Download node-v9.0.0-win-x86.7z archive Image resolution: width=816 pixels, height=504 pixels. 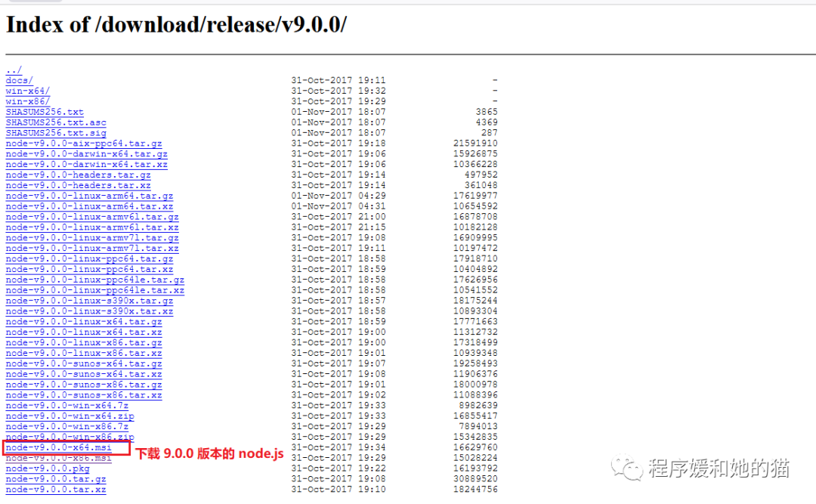point(67,426)
